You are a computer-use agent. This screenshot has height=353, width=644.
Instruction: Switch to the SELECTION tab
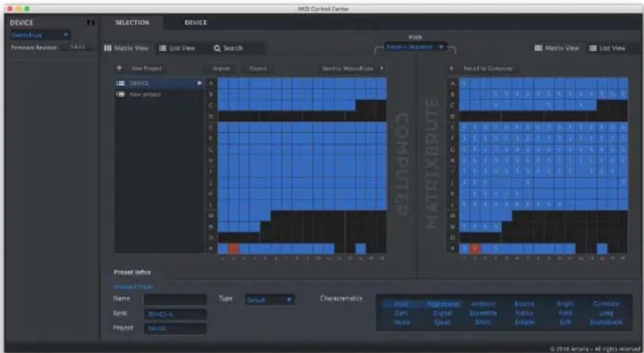click(x=132, y=23)
